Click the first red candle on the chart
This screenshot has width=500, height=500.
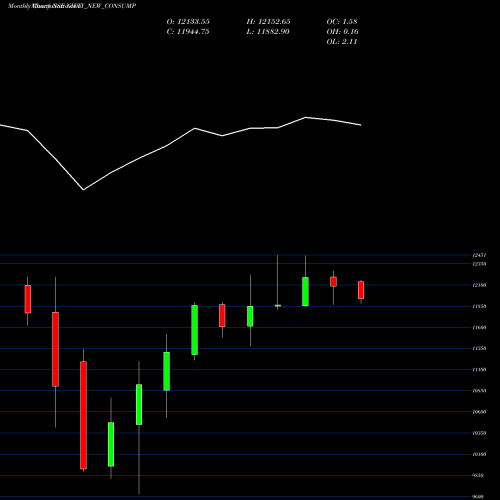coord(28,299)
